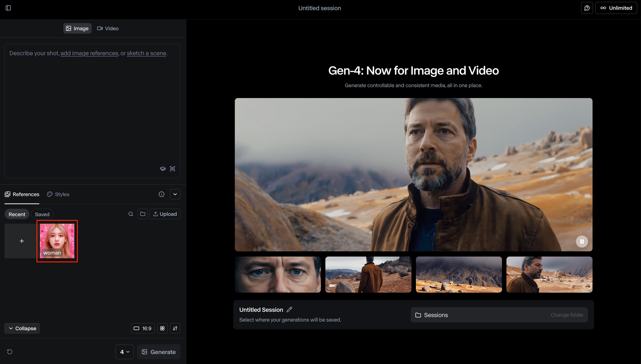The image size is (641, 364).
Task: Click the Unlimited plan button
Action: 616,8
